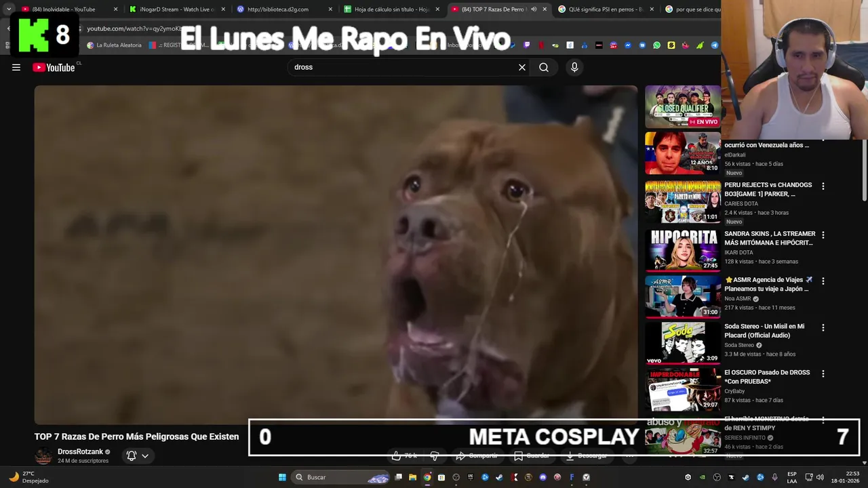
Task: Open the tab search dropdown arrow
Action: coord(8,9)
